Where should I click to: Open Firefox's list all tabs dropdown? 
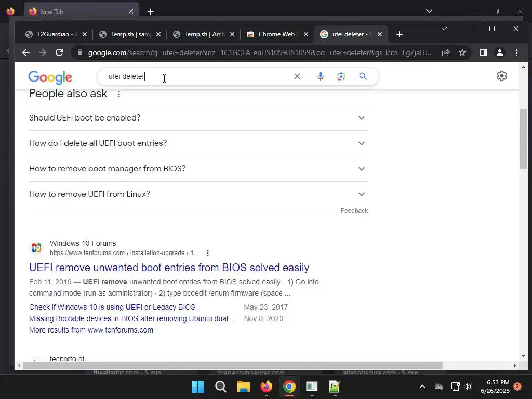click(429, 11)
